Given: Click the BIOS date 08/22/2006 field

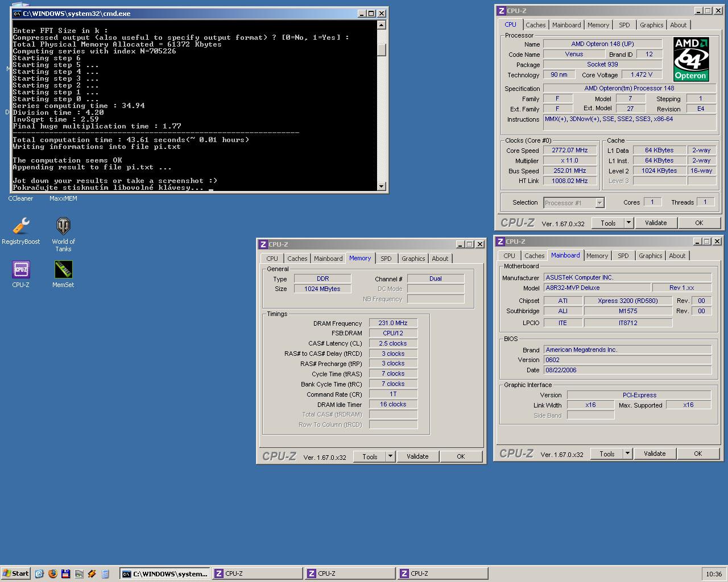Looking at the screenshot, I should [x=627, y=370].
